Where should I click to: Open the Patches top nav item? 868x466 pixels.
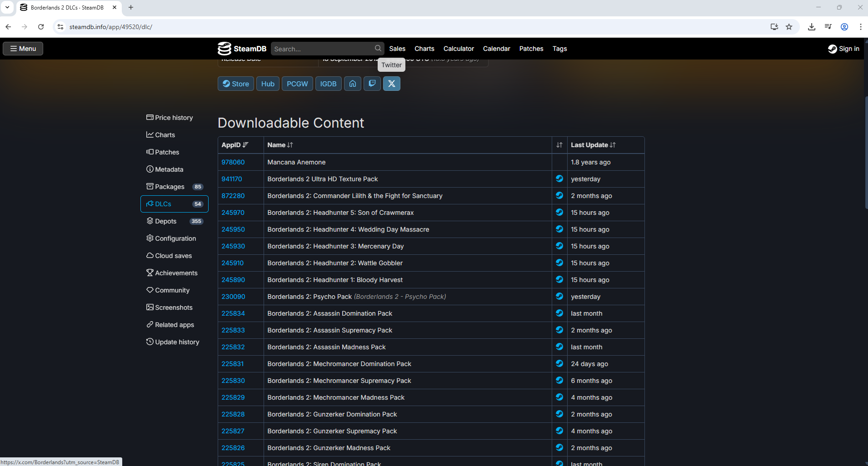tap(531, 49)
